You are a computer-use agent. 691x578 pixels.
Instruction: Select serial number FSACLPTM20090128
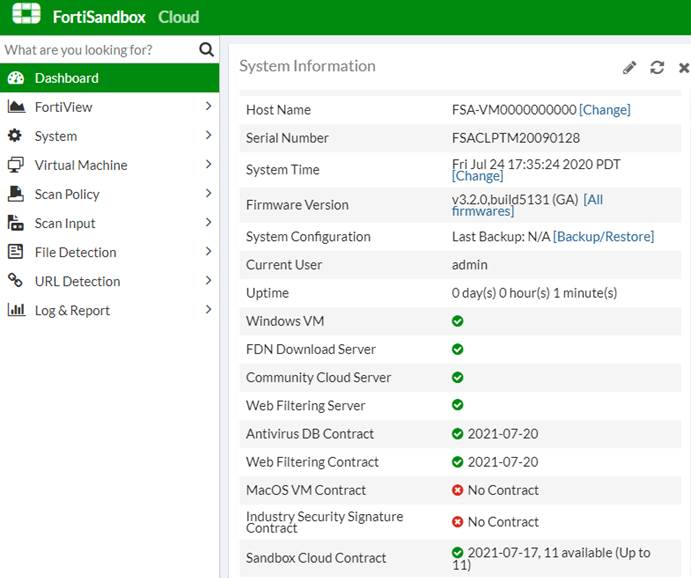[516, 138]
